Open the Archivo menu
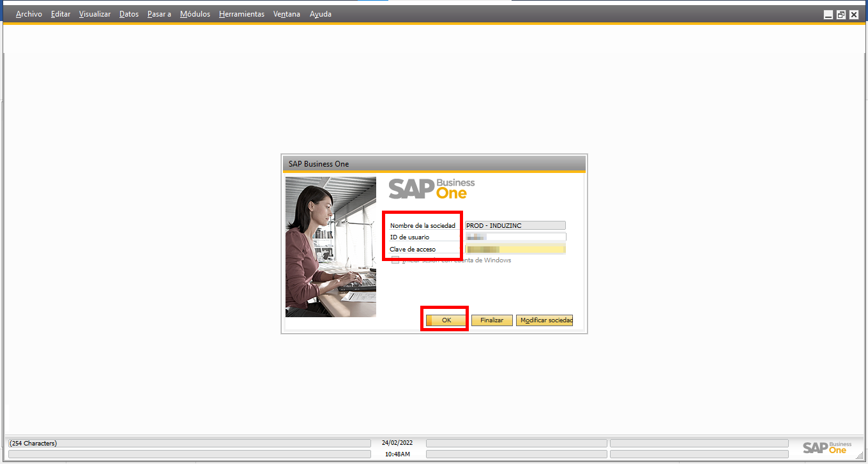The height and width of the screenshot is (464, 868). [x=29, y=14]
